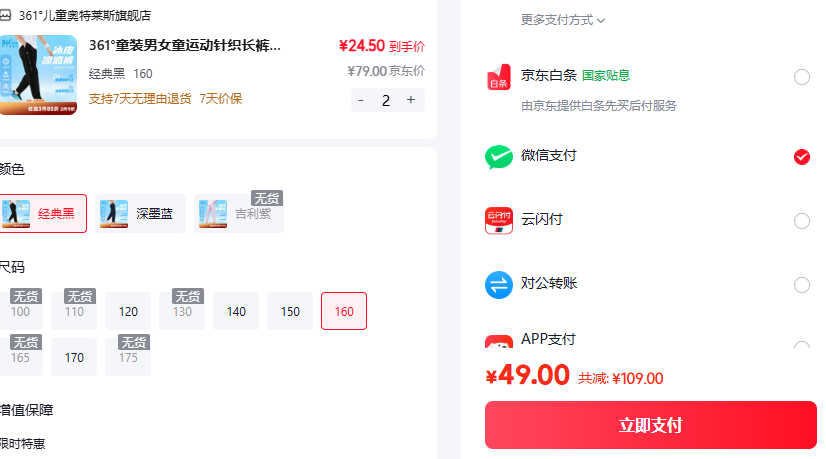
Task: Pick size 140
Action: (236, 311)
